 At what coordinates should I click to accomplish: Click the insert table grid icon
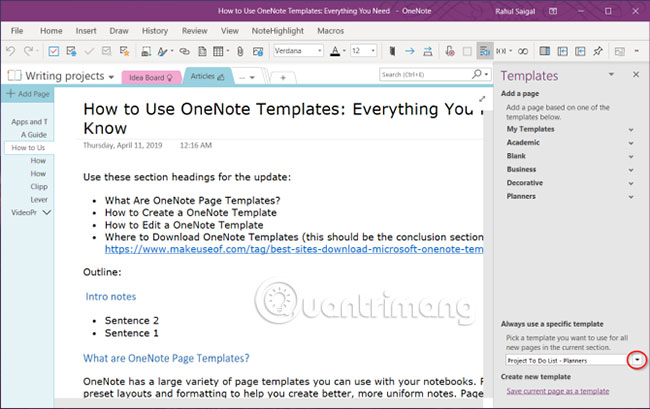click(218, 51)
